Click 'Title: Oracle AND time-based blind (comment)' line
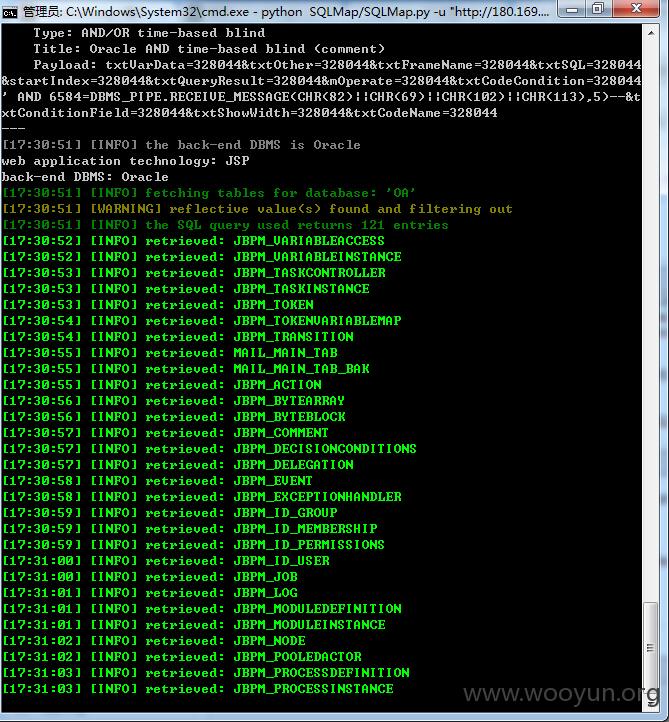669x722 pixels. (x=209, y=49)
